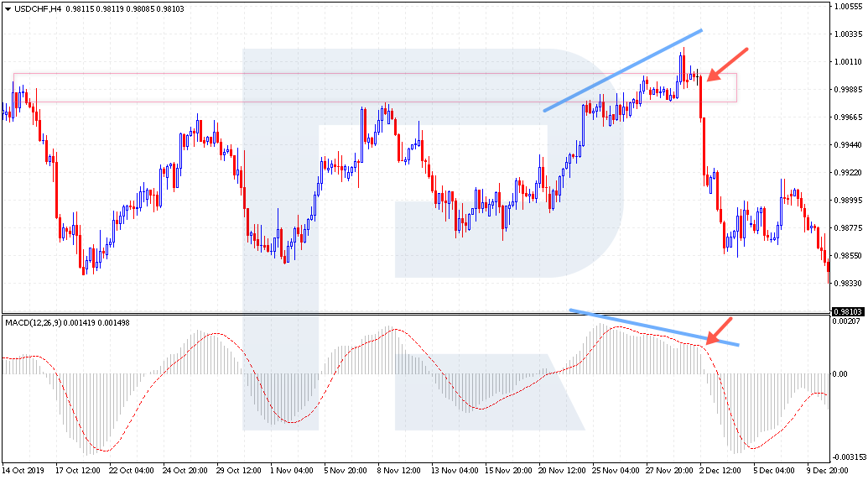Select the falling blue trend line over MACD

[654, 327]
